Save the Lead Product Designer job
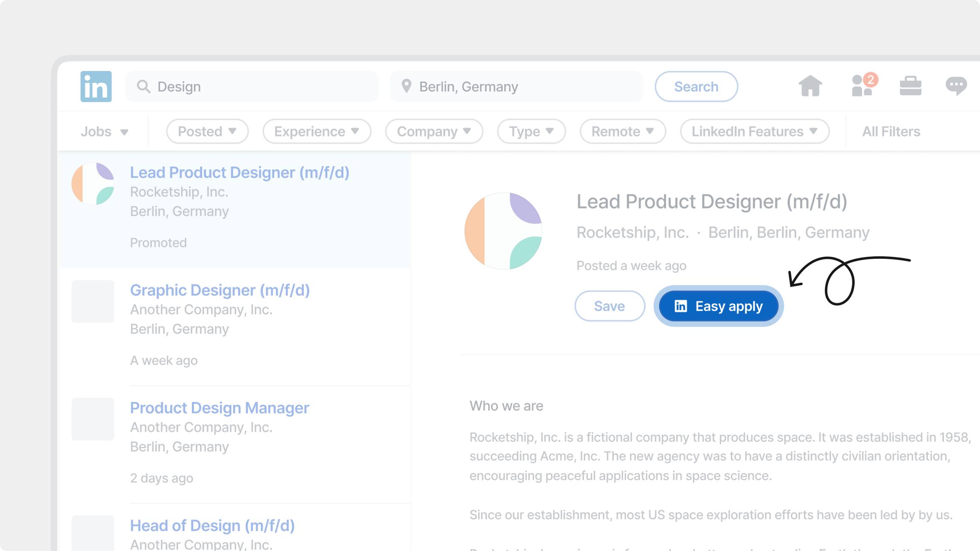 (609, 306)
